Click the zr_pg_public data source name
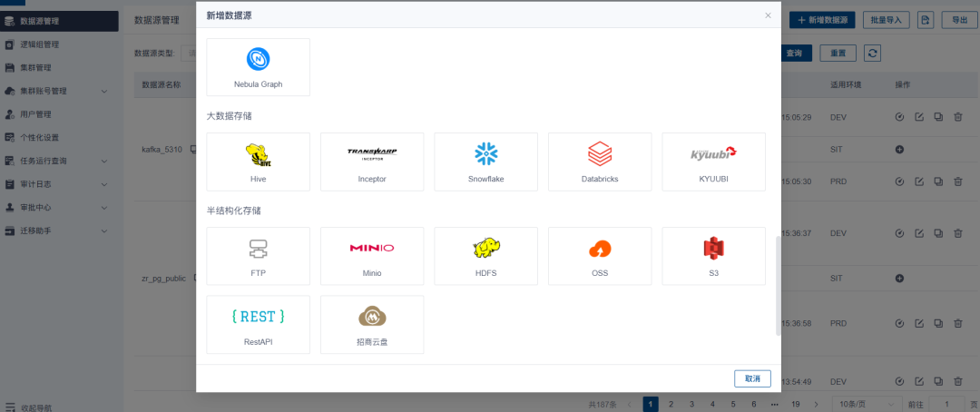Viewport: 980px width, 412px height. (163, 279)
